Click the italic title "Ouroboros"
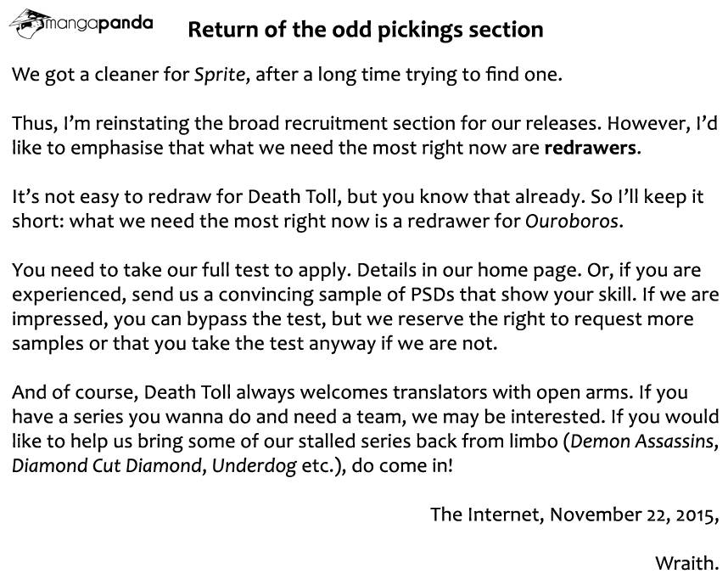Image resolution: width=728 pixels, height=585 pixels. click(x=571, y=221)
